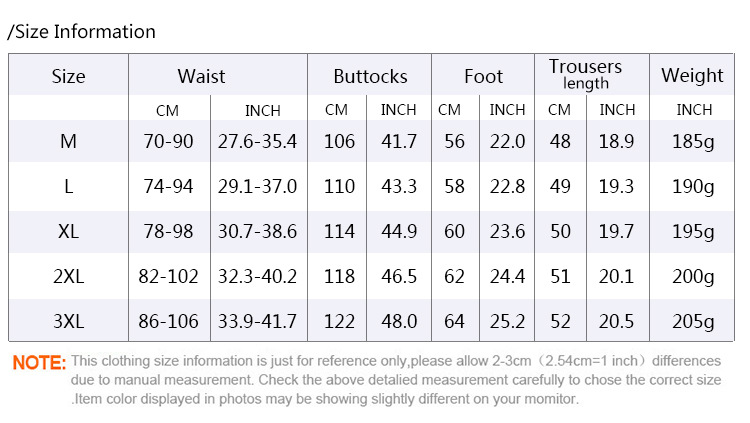The width and height of the screenshot is (750, 423).
Task: Click the orange NOTE label
Action: pos(39,362)
